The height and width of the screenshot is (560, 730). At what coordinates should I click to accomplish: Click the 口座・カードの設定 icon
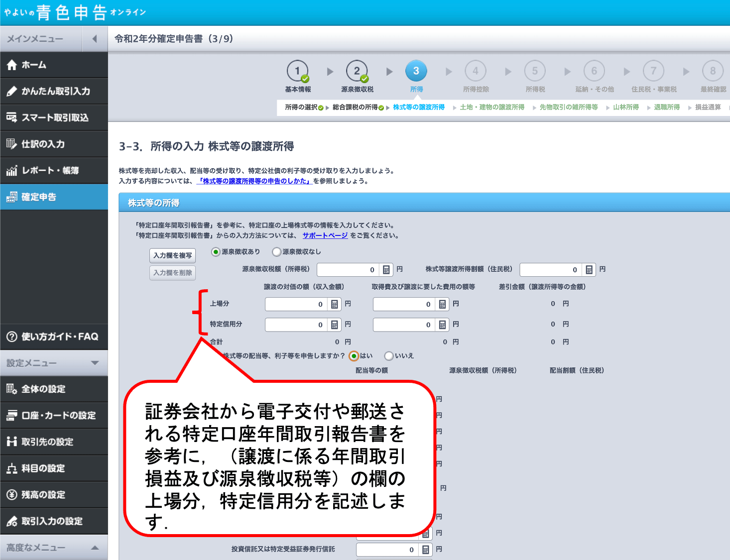[11, 415]
